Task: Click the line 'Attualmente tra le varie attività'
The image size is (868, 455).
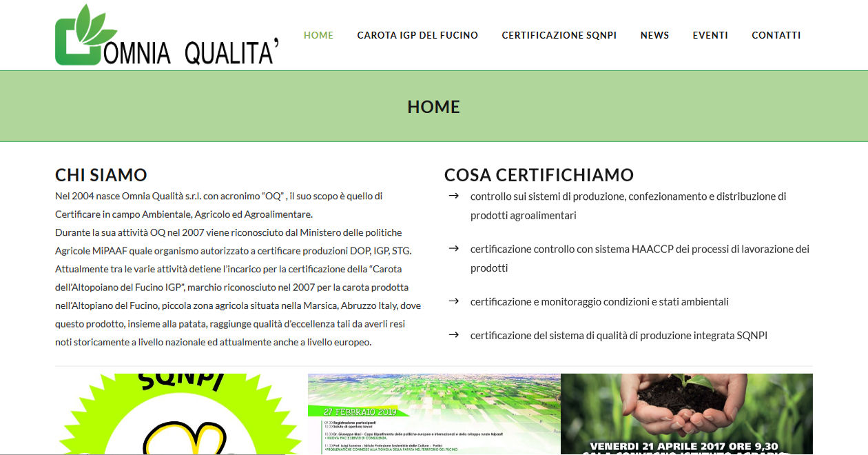Action: pyautogui.click(x=229, y=269)
